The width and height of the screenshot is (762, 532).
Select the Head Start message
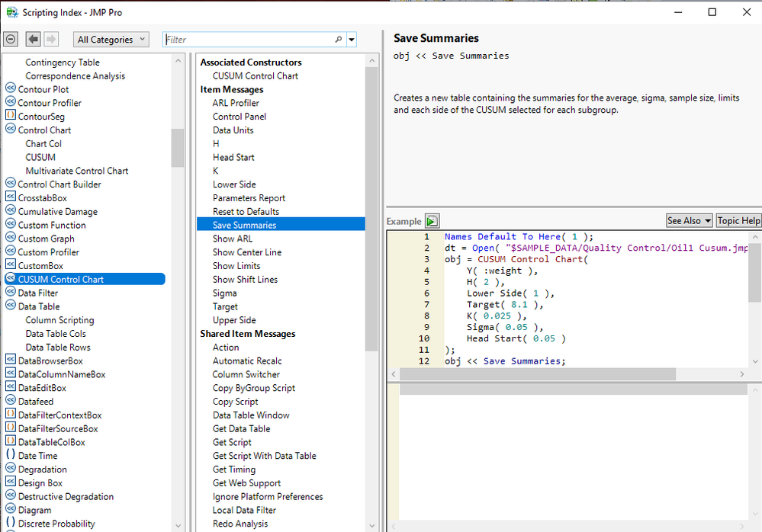point(233,157)
